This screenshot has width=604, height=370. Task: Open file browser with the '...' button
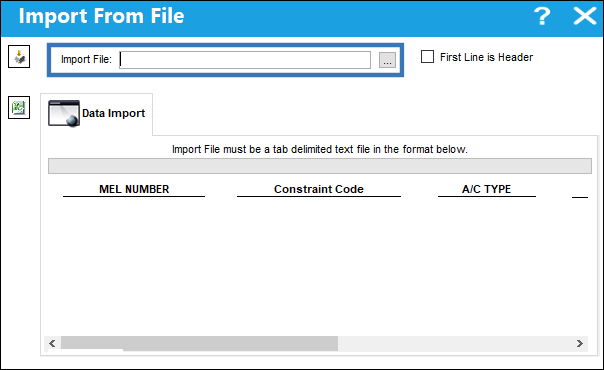[387, 60]
